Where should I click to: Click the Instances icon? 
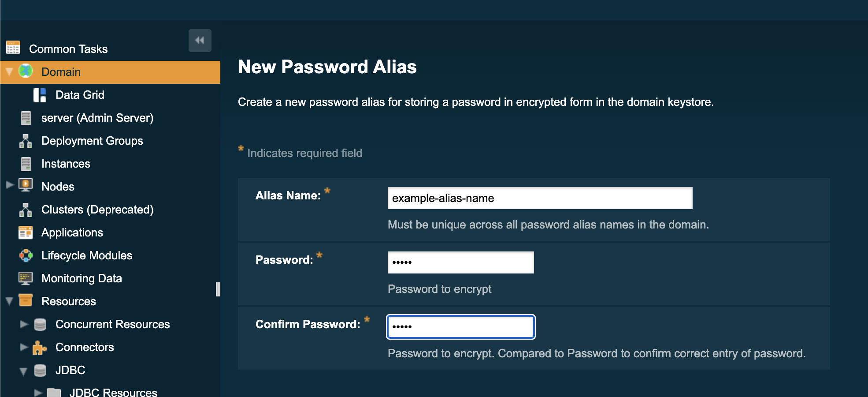coord(26,163)
